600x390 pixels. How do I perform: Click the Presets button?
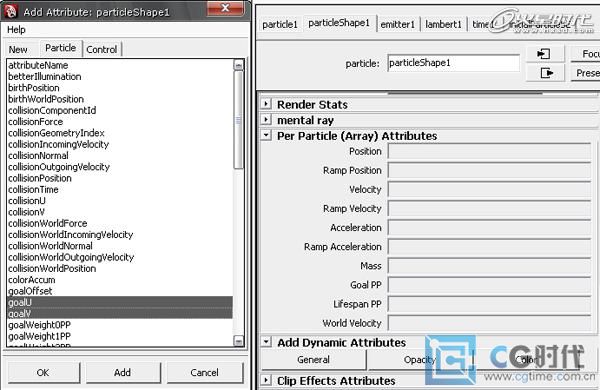[x=585, y=73]
